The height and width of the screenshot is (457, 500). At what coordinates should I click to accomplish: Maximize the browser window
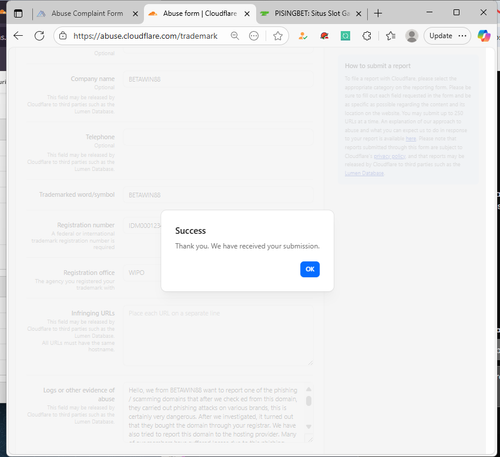point(456,12)
